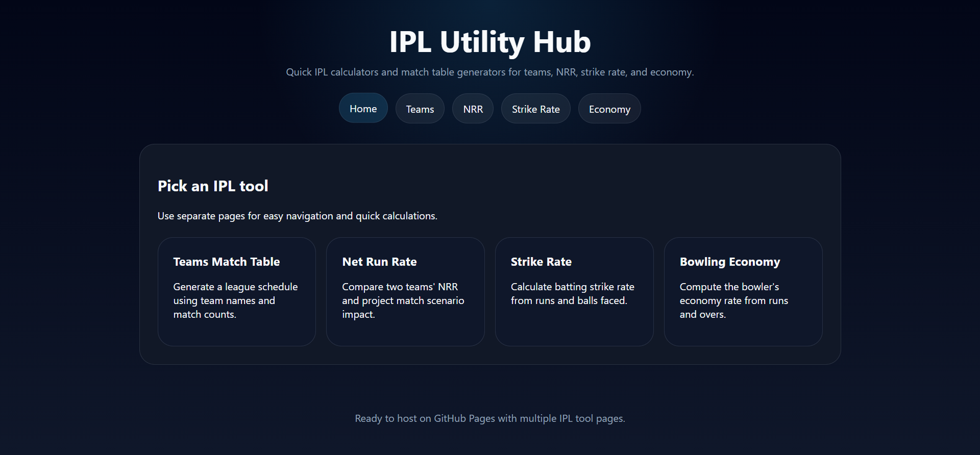
Task: Click 'Calculate batting strike rate' description
Action: pyautogui.click(x=573, y=294)
